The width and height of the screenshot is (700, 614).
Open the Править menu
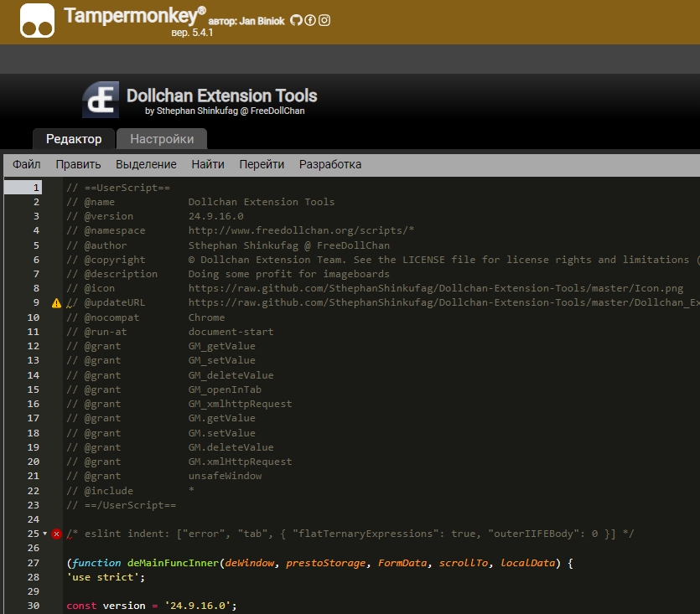click(78, 164)
